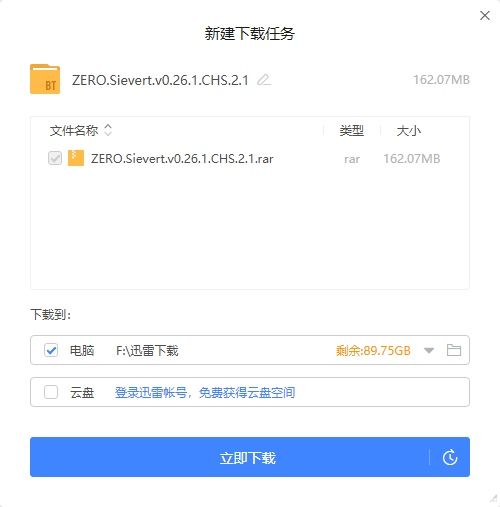Click the F:\迅雷下载 path field

click(x=147, y=350)
